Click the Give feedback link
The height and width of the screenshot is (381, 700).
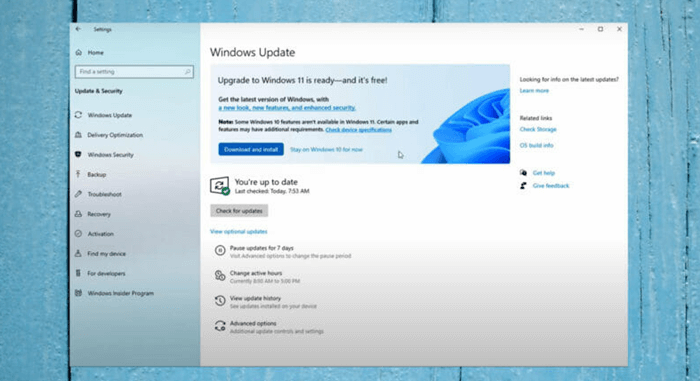[551, 185]
